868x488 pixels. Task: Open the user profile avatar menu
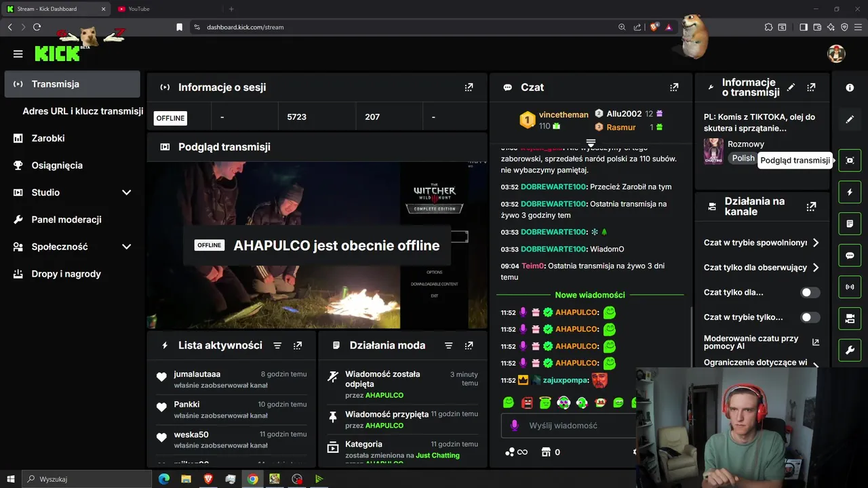tap(836, 54)
